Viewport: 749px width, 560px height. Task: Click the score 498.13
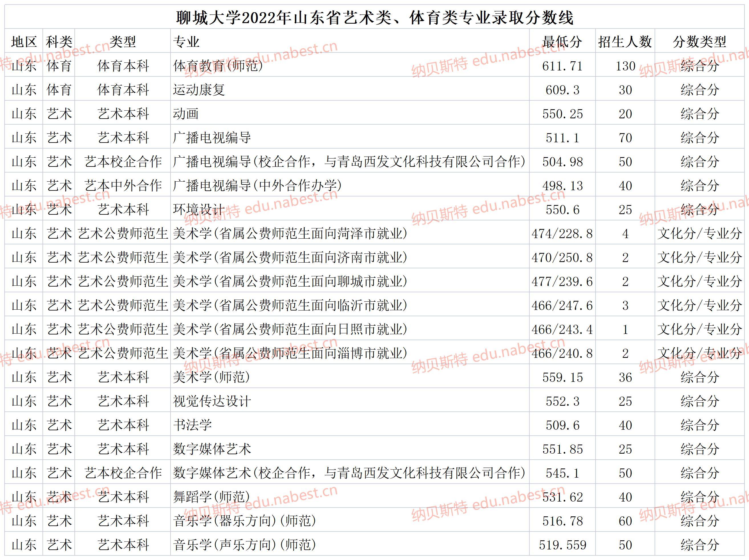coord(562,186)
